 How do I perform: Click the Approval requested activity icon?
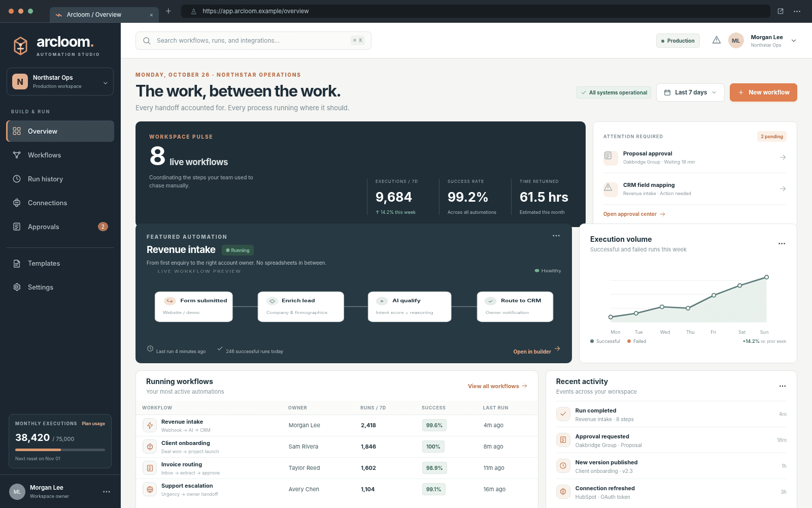tap(563, 440)
